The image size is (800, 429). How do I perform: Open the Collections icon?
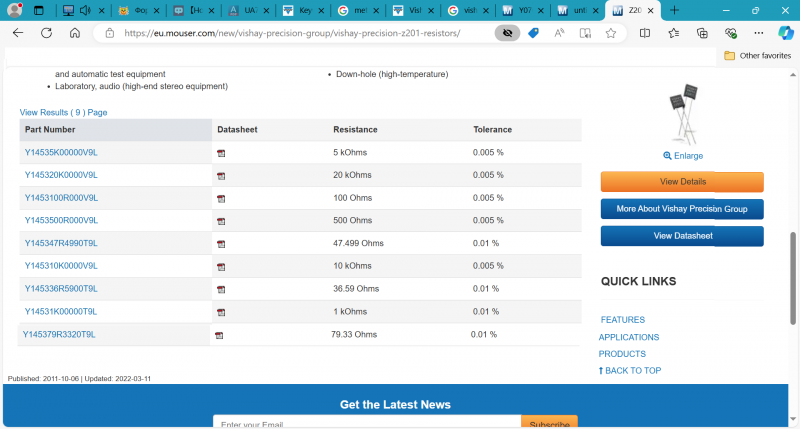click(702, 33)
